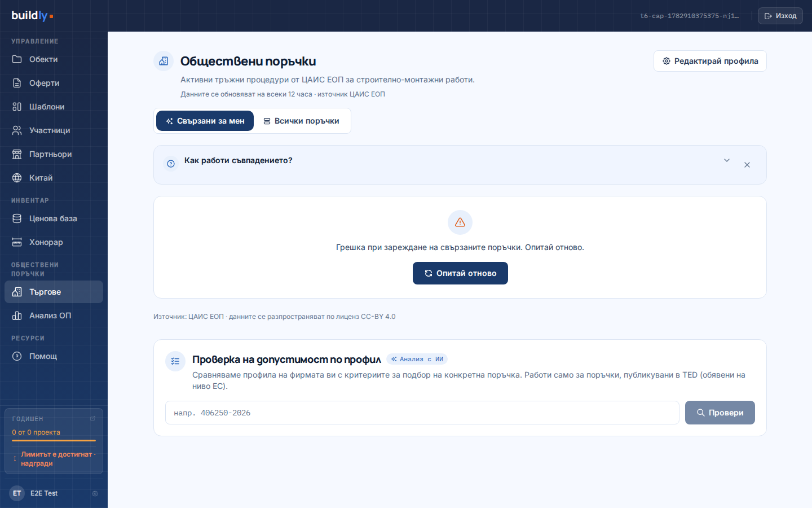
Task: Click the Хонорар ruler icon
Action: pos(17,242)
